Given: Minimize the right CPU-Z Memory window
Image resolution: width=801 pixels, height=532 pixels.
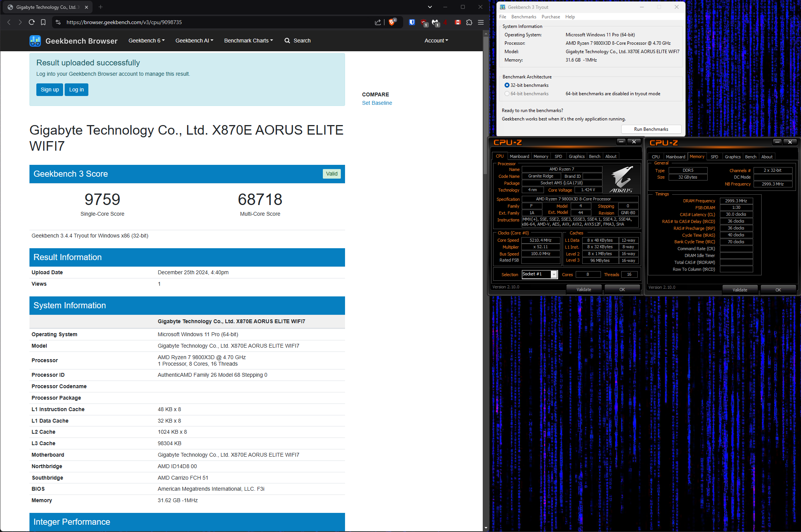Looking at the screenshot, I should (x=777, y=142).
